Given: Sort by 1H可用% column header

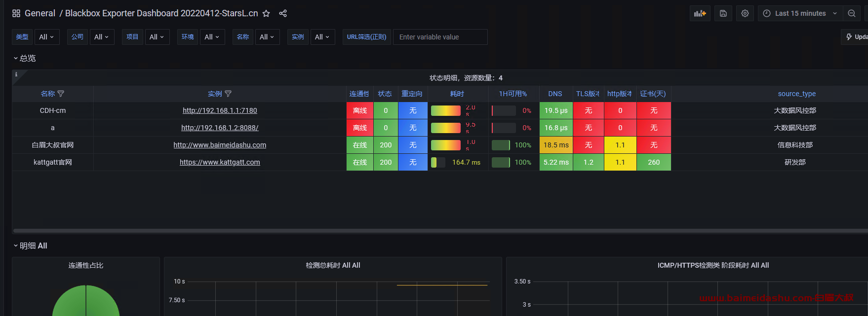Looking at the screenshot, I should (513, 94).
